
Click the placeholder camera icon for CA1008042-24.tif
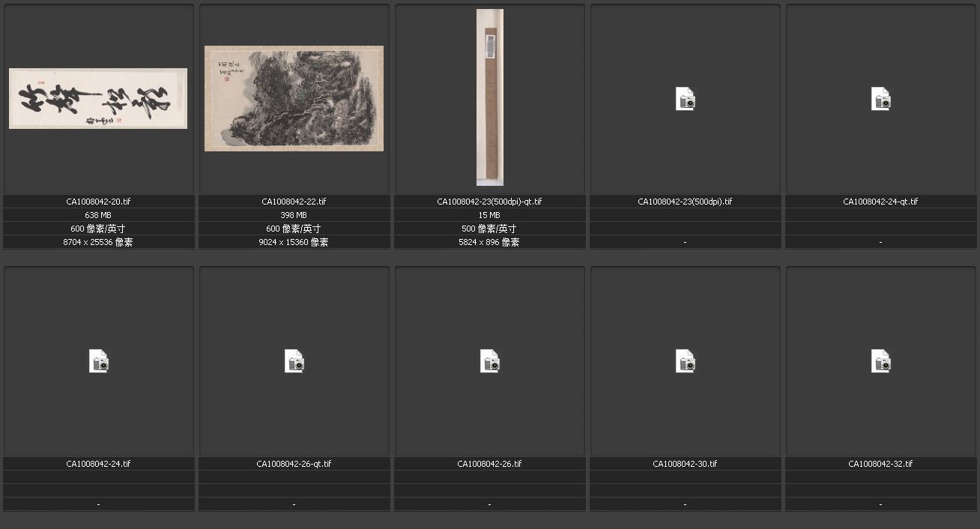[98, 361]
